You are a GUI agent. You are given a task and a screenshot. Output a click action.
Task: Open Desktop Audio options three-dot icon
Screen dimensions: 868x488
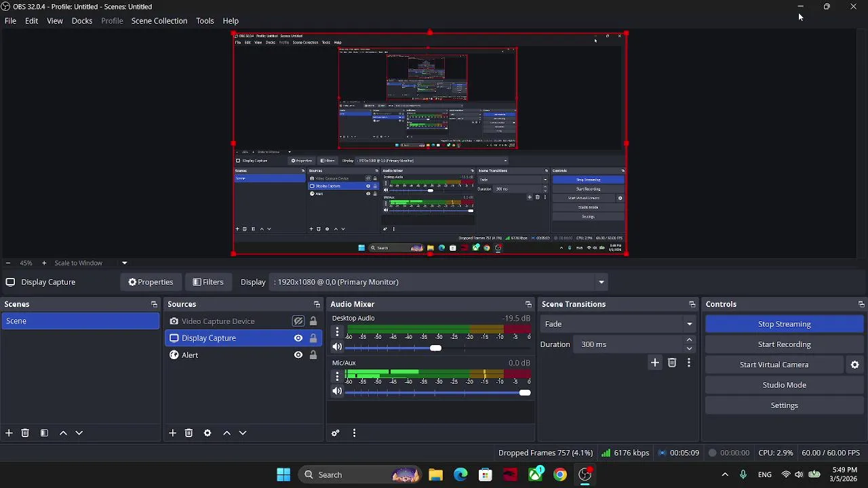point(337,332)
